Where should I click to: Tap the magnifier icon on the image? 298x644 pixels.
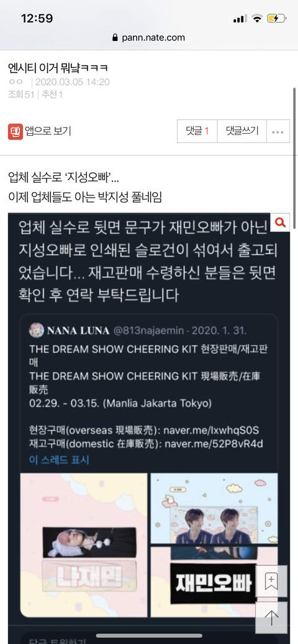(x=280, y=223)
